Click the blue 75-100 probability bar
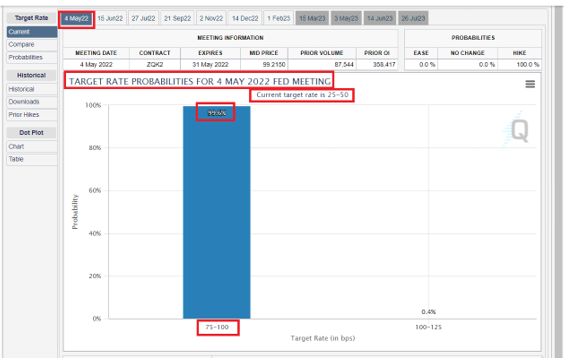The width and height of the screenshot is (564, 362). pyautogui.click(x=217, y=212)
